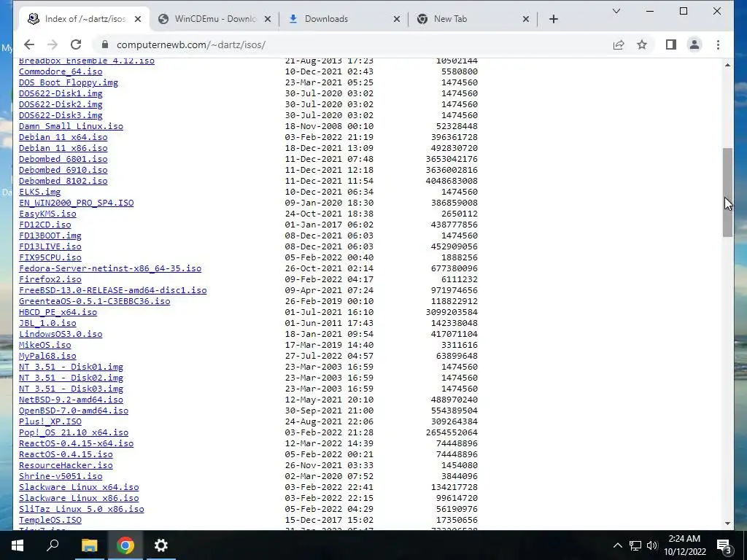Click the scroll up arrow
Image resolution: width=747 pixels, height=560 pixels.
coord(727,64)
